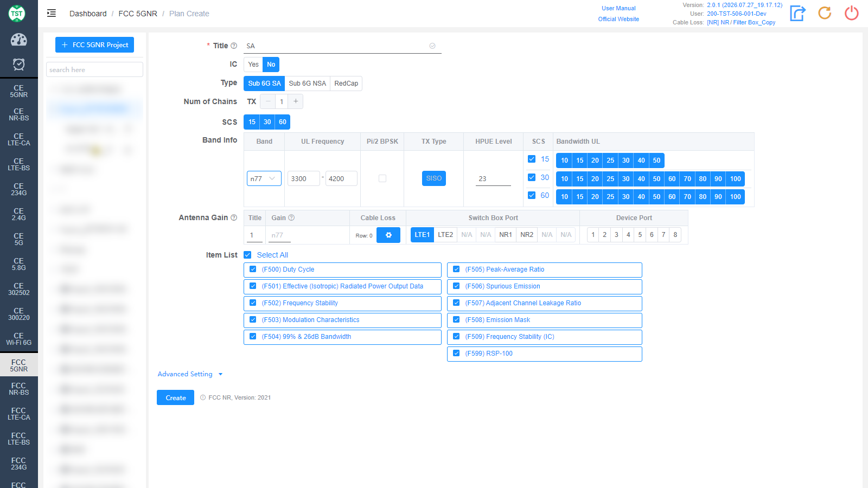Open Cable Loss gear settings button
Image resolution: width=868 pixels, height=488 pixels.
tap(388, 235)
